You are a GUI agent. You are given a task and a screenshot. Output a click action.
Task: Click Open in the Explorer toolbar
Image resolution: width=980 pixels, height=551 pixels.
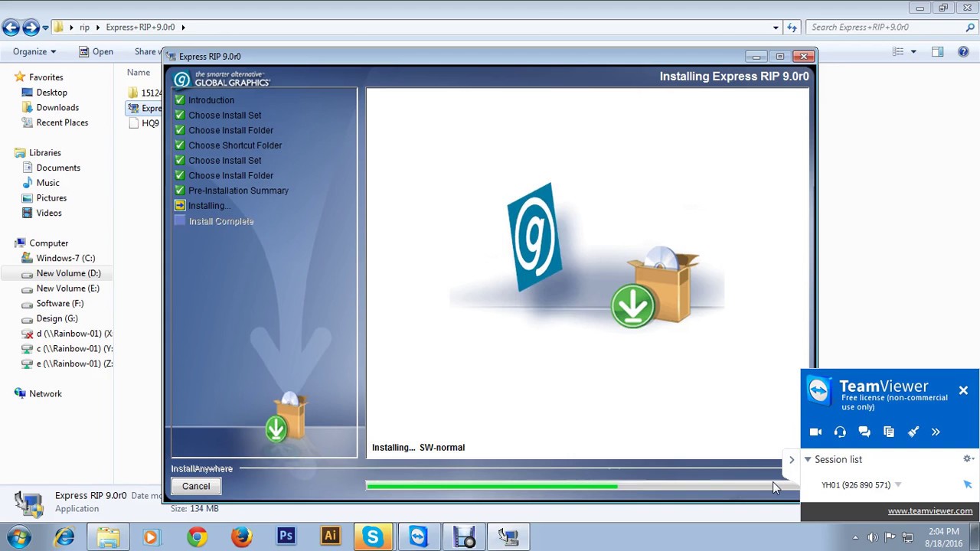pyautogui.click(x=96, y=51)
